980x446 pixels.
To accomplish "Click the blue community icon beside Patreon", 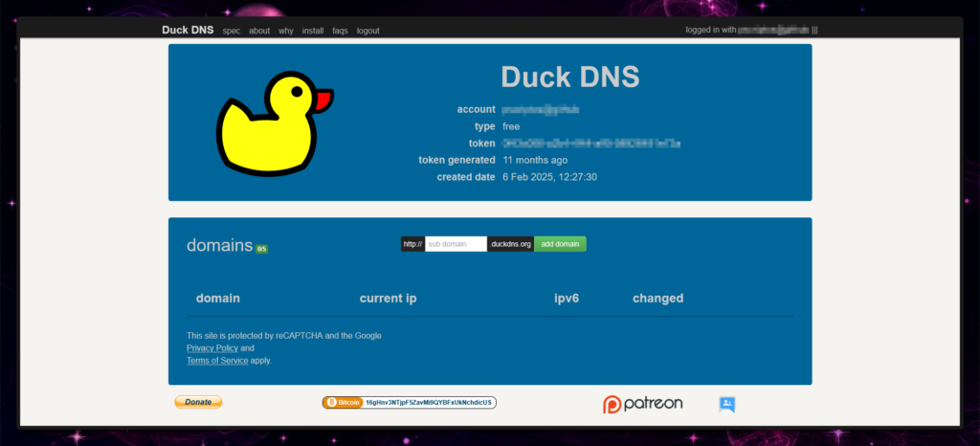I will click(726, 404).
